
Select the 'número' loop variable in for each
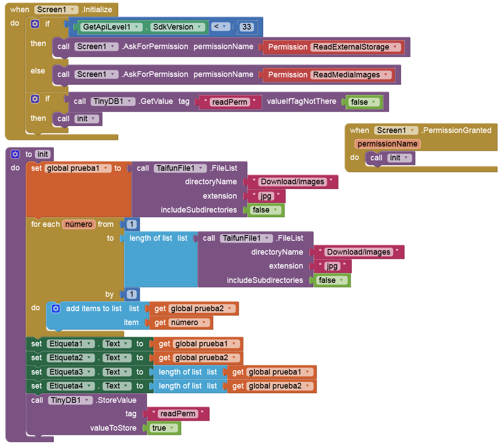(x=79, y=224)
